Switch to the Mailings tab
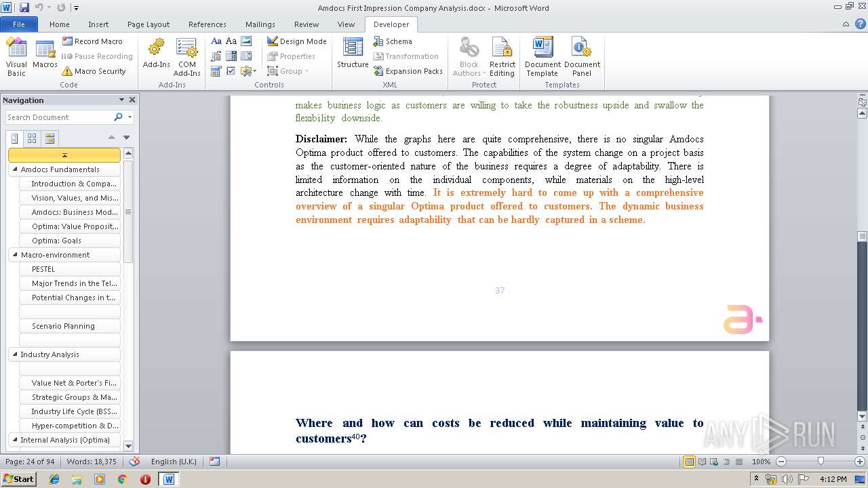868x488 pixels. [260, 24]
